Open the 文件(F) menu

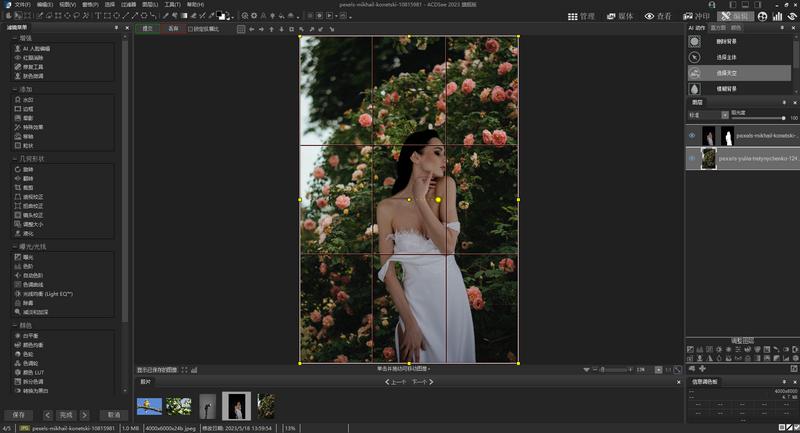[21, 4]
